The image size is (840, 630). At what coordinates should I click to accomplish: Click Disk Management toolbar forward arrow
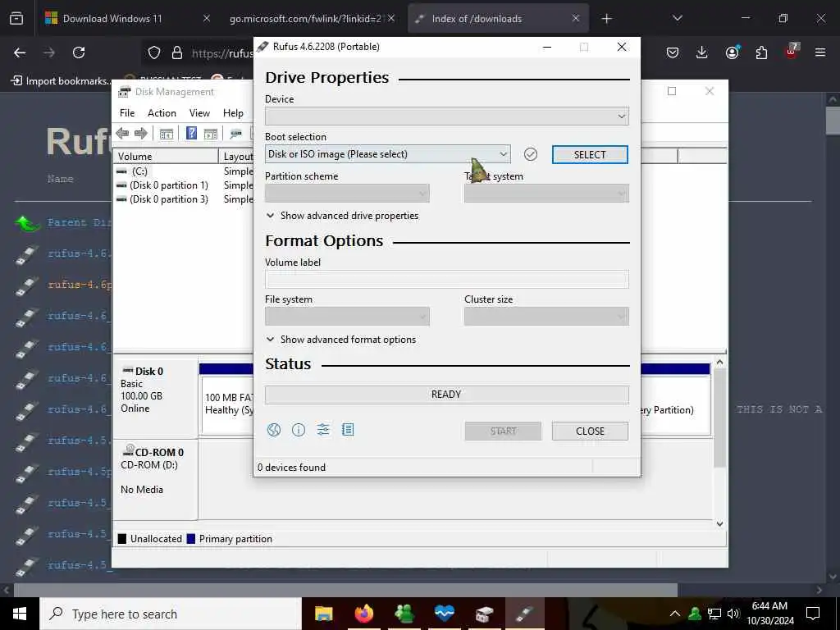click(x=141, y=134)
